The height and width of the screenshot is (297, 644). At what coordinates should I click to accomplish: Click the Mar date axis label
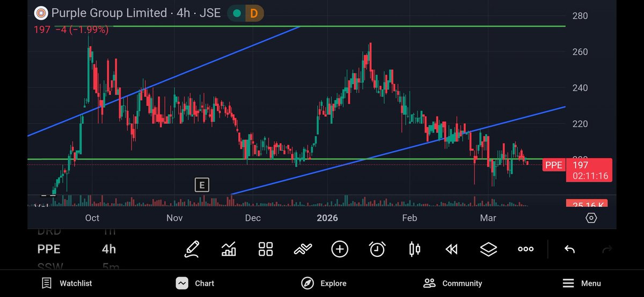[x=488, y=218]
